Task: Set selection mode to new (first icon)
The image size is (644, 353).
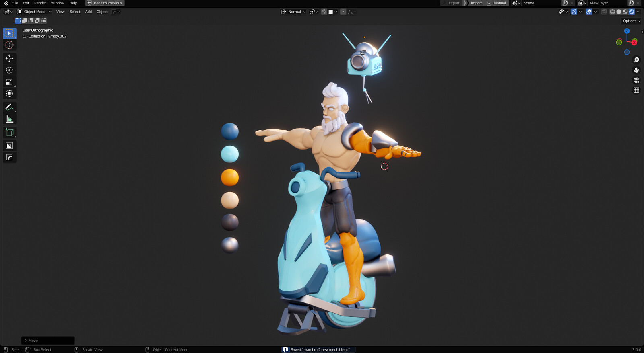Action: coord(18,21)
